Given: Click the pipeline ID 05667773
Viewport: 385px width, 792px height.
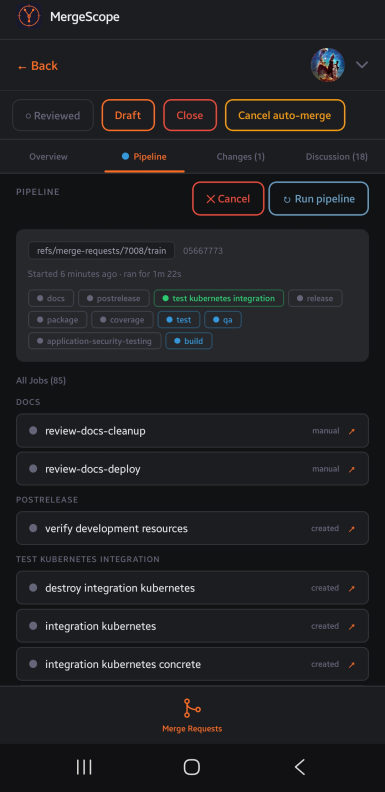Looking at the screenshot, I should (x=203, y=251).
